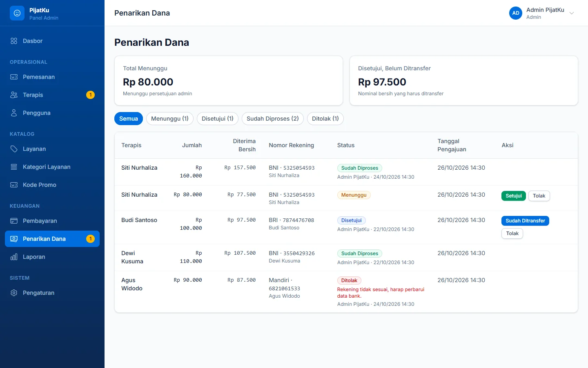Reject Budi Santoso's withdrawal with Tolak
The width and height of the screenshot is (588, 368).
click(512, 233)
